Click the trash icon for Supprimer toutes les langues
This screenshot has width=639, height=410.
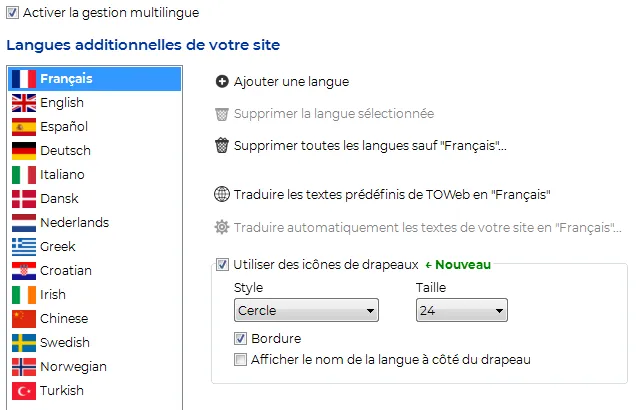pyautogui.click(x=222, y=145)
